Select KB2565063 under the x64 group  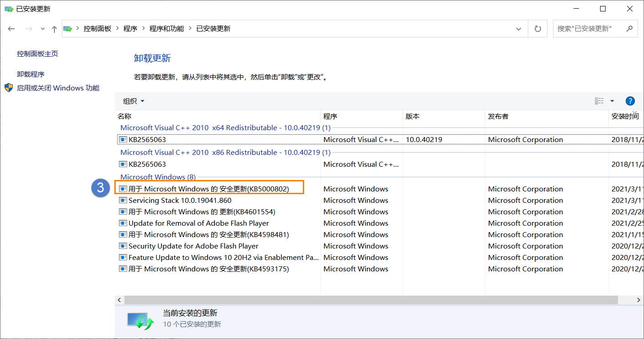tap(147, 140)
